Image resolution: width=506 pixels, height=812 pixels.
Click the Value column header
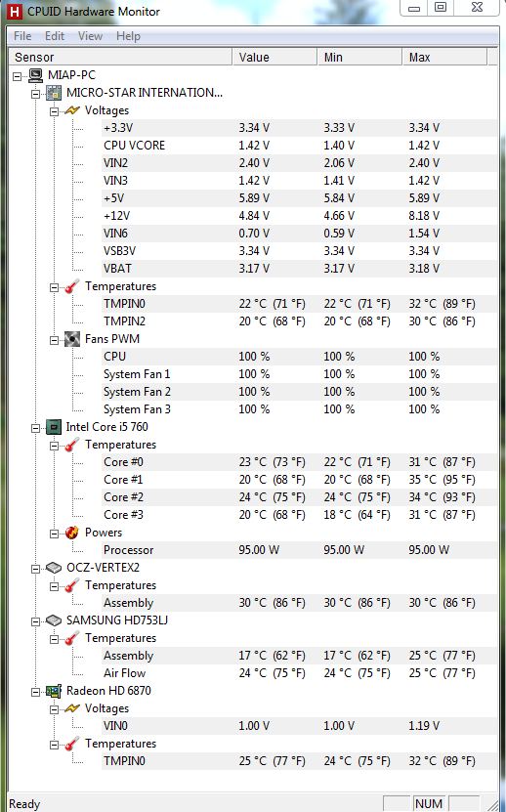point(274,58)
